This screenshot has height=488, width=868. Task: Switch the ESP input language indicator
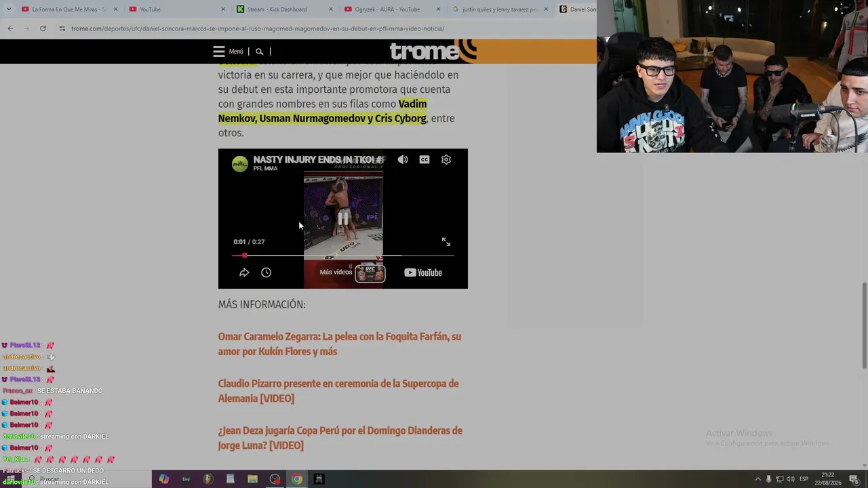804,479
